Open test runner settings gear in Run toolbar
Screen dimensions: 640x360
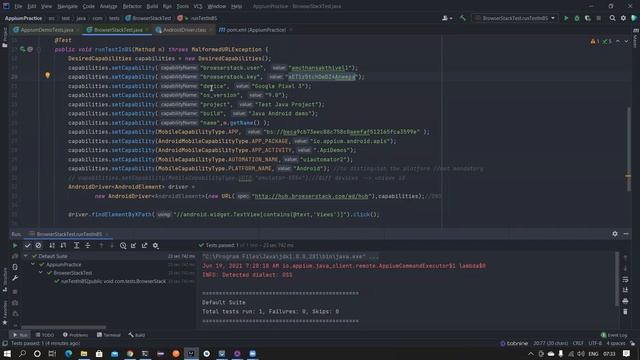[156, 246]
